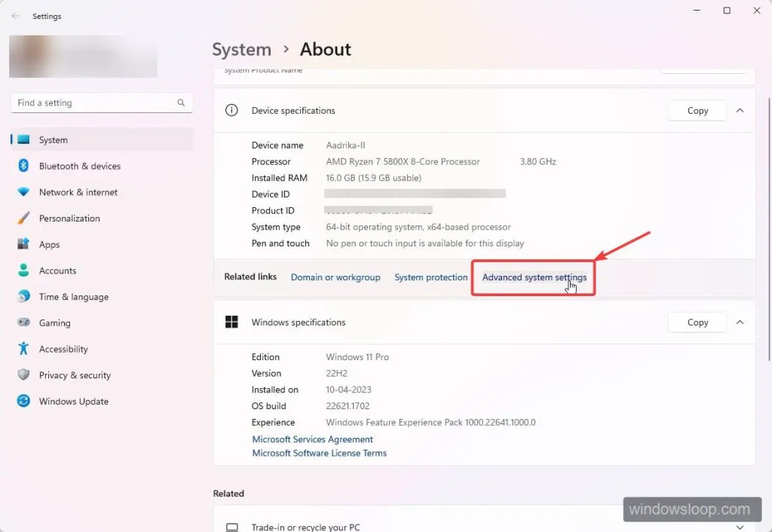Click the Network wifi icon

pyautogui.click(x=23, y=192)
